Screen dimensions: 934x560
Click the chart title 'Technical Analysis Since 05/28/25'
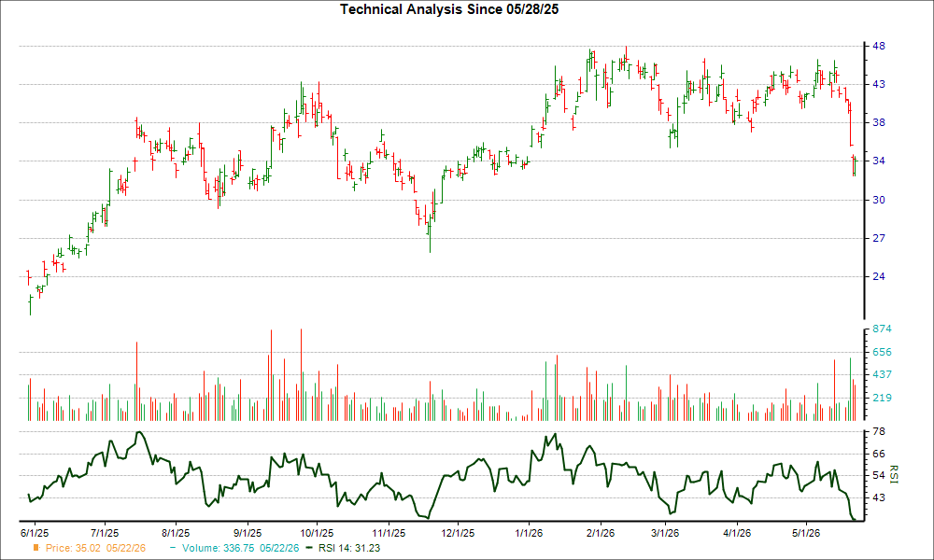(449, 9)
